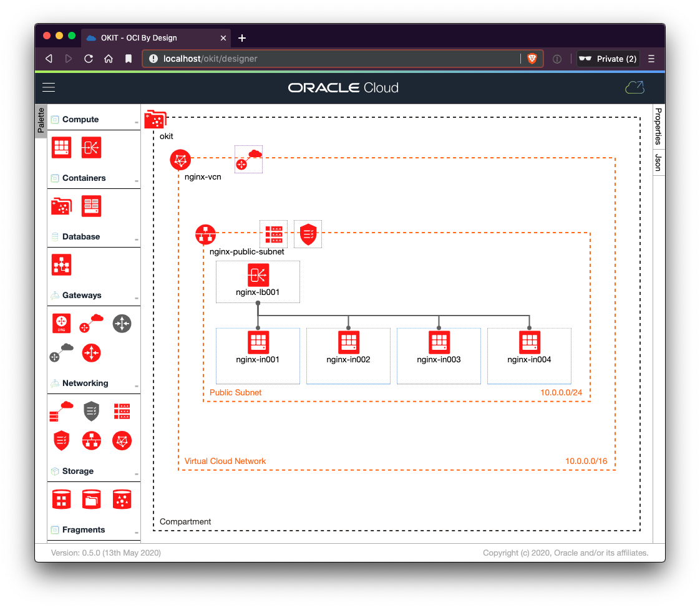Select the Block Volume icon in the Storage palette
700x608 pixels.
(x=61, y=499)
